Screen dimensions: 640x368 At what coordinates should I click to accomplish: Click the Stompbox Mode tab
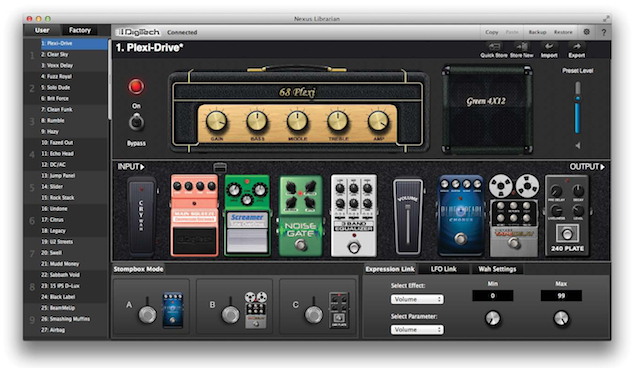tap(138, 269)
